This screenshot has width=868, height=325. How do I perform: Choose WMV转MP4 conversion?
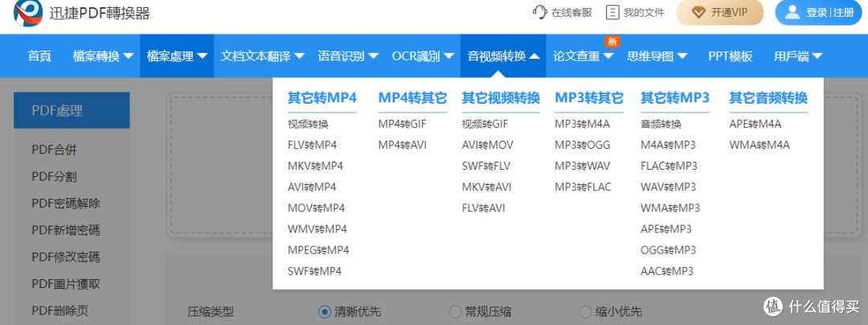pyautogui.click(x=317, y=229)
